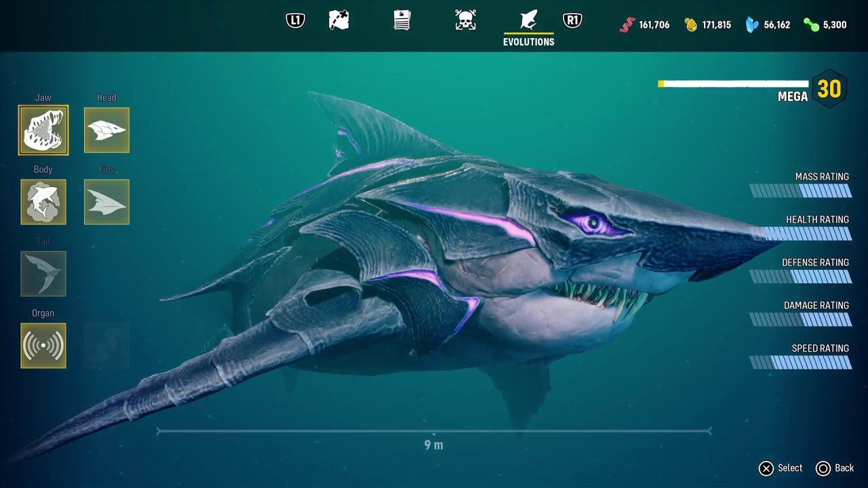Screen dimensions: 868x488
Task: Select the Evolutions shark tab
Action: coord(529,20)
